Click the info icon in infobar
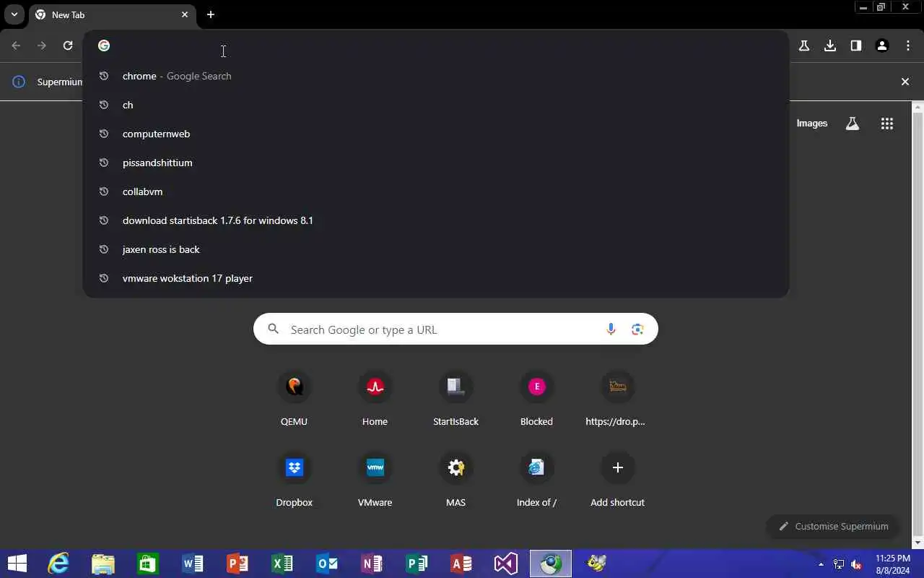Screen dimensions: 924x578 pyautogui.click(x=19, y=82)
